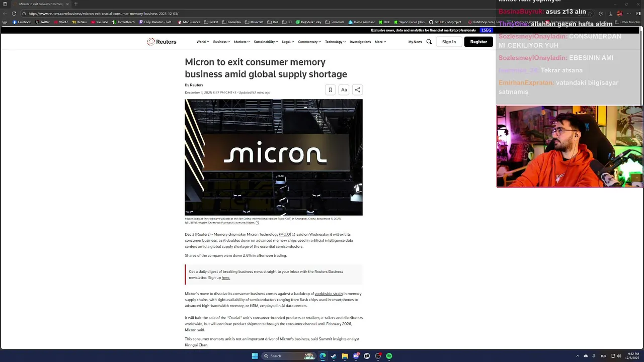Reload the page with browser refresh icon
This screenshot has width=644, height=362.
14,14
